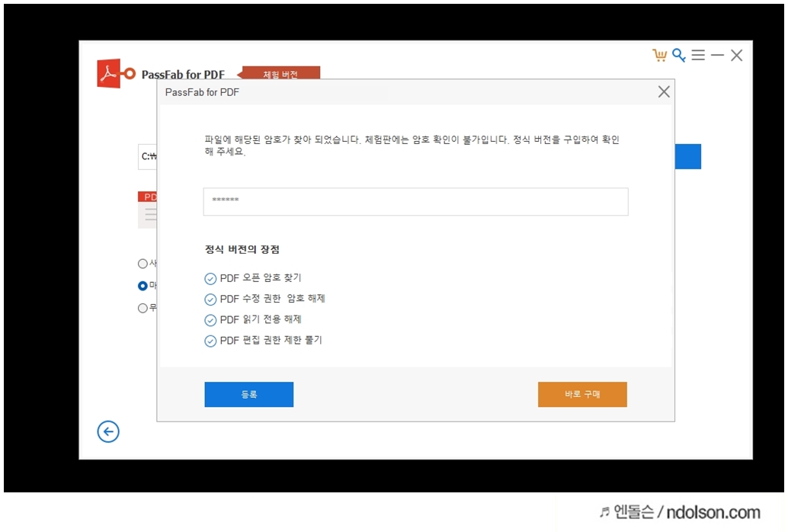Select the third attack mode radio button

click(143, 308)
